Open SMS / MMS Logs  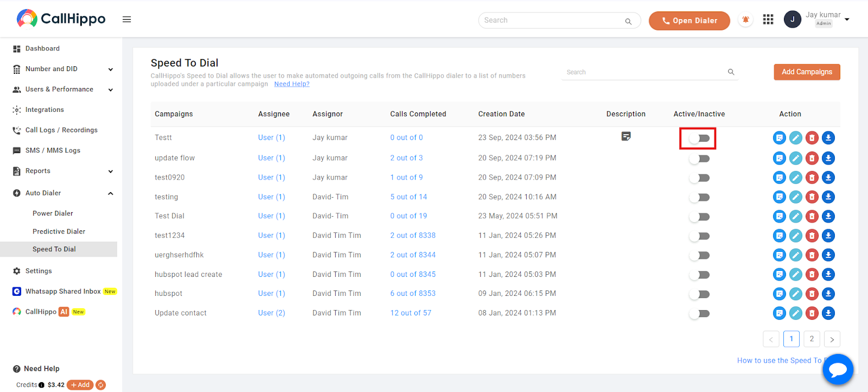(53, 150)
